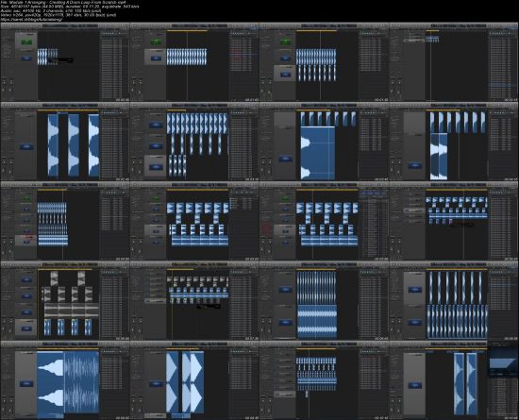The image size is (519, 420).
Task: Open the third-row frame with four compact stacked tracks
Action: 65,222
